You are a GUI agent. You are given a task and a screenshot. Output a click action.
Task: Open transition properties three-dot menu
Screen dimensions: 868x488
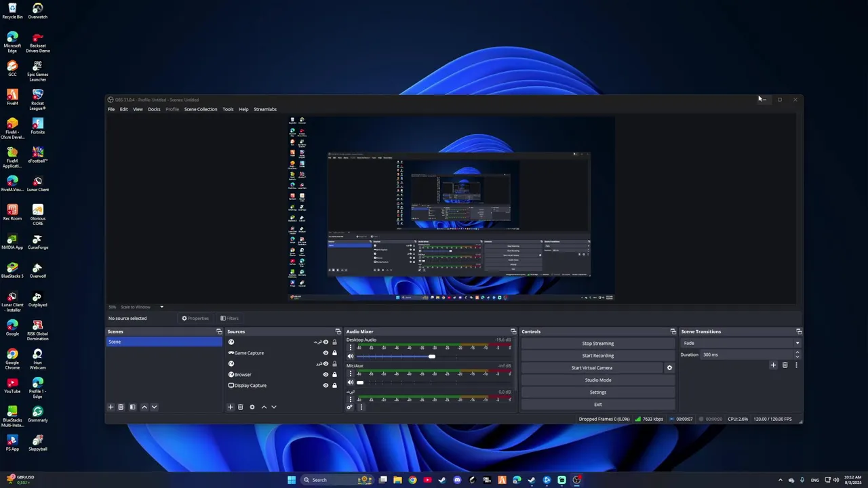click(796, 365)
